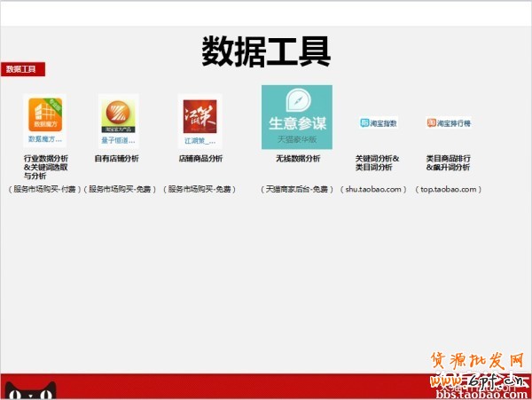Click the 服务市场购买-付费 note
Viewport: 532px width, 400px height.
click(43, 189)
